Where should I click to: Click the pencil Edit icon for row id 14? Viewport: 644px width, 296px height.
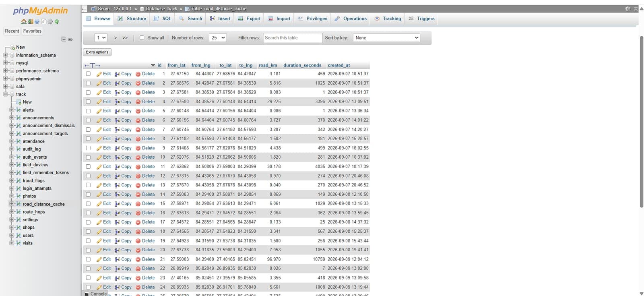click(x=99, y=195)
